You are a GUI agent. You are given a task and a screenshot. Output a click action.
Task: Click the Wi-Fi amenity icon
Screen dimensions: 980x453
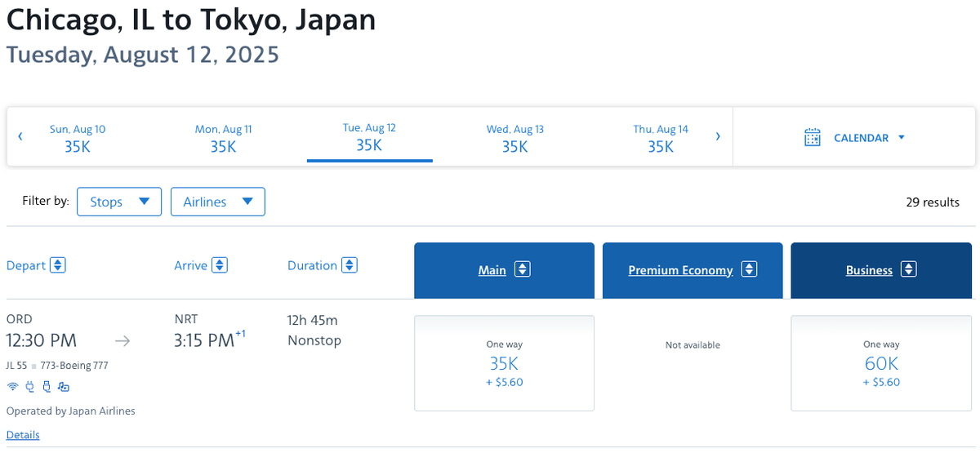point(12,387)
